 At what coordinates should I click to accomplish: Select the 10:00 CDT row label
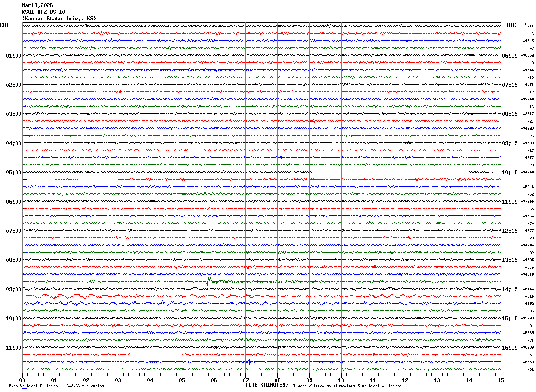(14, 319)
